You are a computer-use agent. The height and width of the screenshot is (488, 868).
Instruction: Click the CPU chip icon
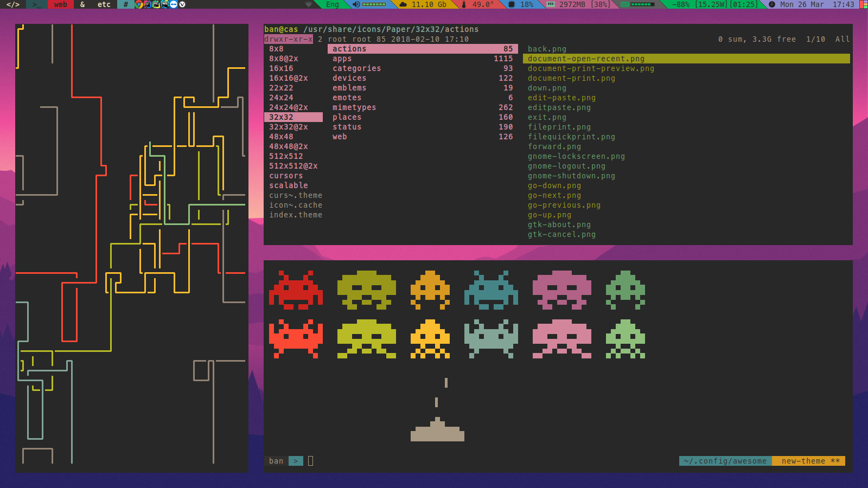(x=511, y=4)
